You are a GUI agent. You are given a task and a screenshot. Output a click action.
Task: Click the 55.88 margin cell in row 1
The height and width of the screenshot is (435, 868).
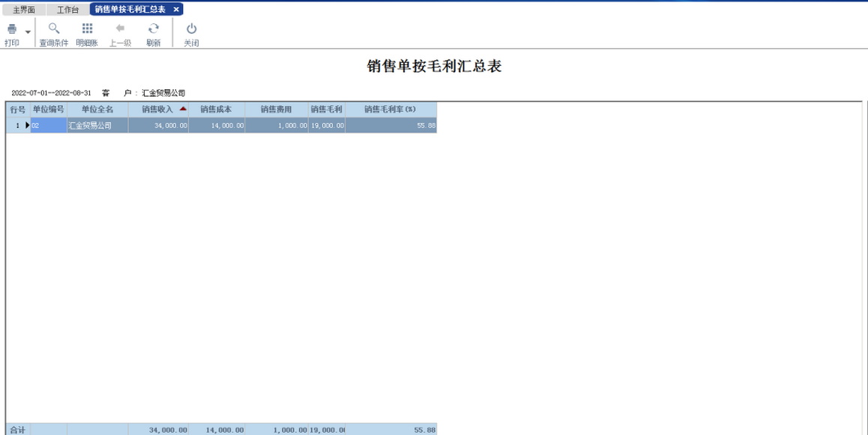pos(391,125)
